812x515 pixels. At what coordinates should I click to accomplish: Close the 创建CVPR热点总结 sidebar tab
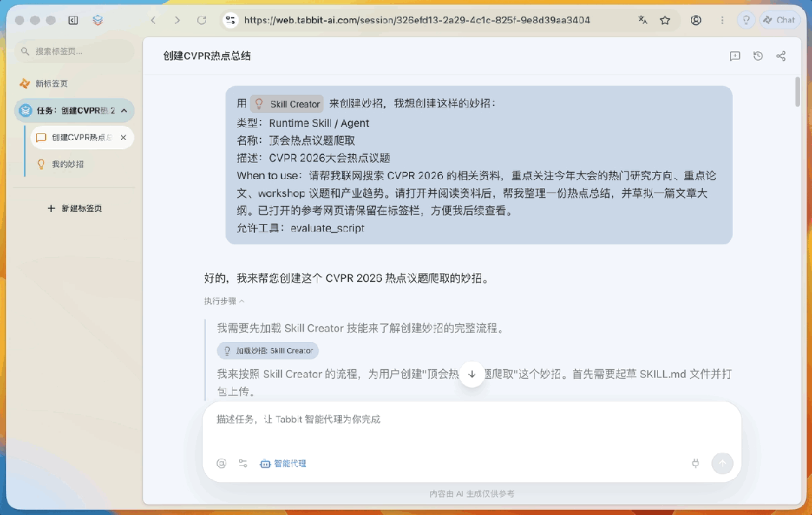pyautogui.click(x=123, y=138)
